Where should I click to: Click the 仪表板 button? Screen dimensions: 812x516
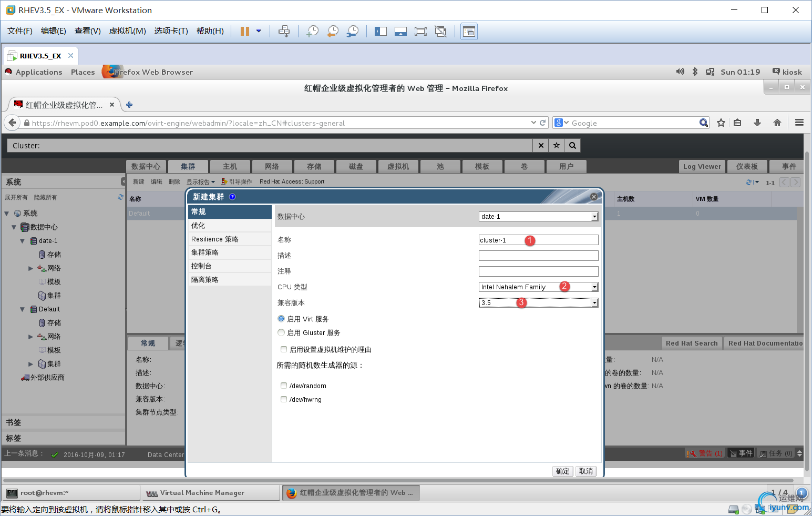pyautogui.click(x=747, y=166)
